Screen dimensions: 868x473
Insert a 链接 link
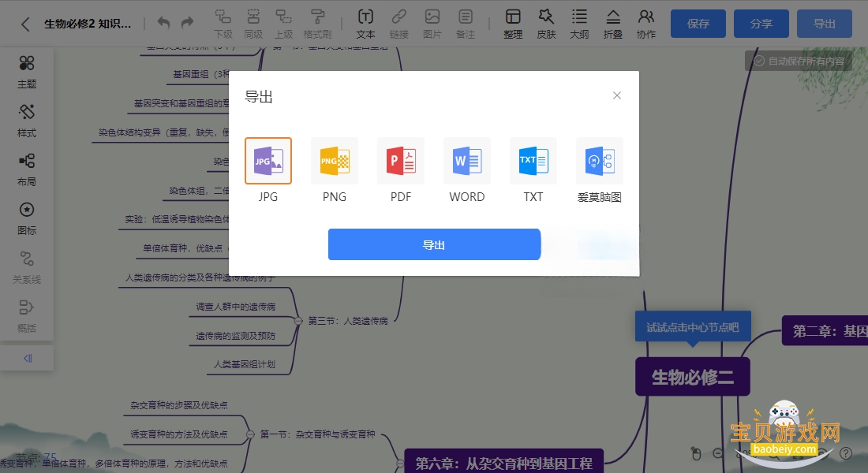click(398, 24)
